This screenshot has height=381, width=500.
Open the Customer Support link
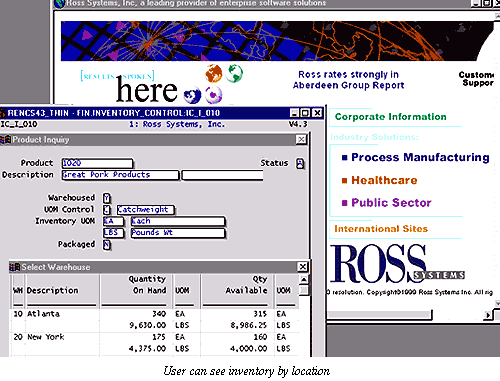[477, 79]
